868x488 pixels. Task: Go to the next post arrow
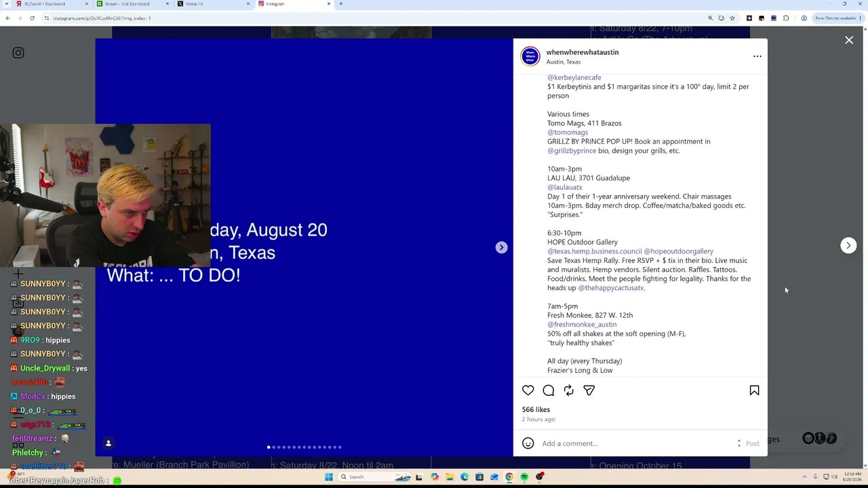[848, 245]
